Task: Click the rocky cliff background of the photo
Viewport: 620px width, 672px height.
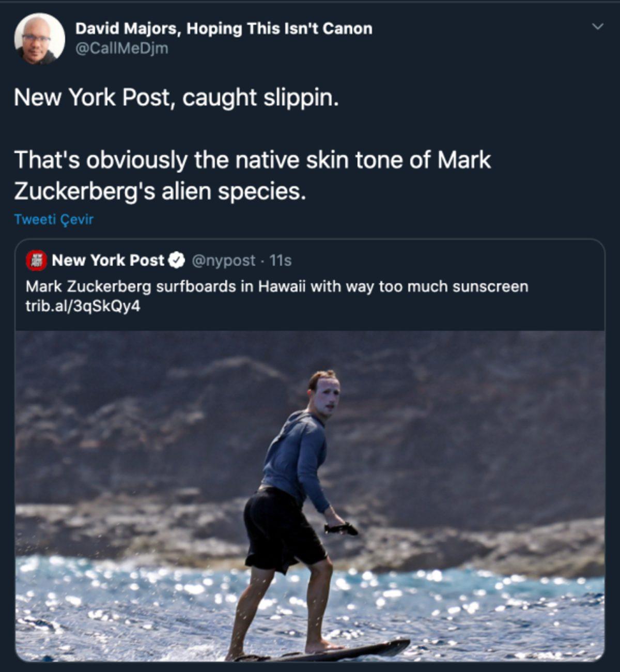Action: 465,424
